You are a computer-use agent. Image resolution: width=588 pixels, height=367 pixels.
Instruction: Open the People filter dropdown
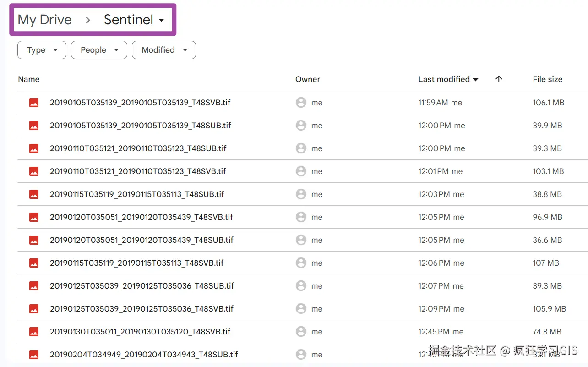tap(99, 50)
